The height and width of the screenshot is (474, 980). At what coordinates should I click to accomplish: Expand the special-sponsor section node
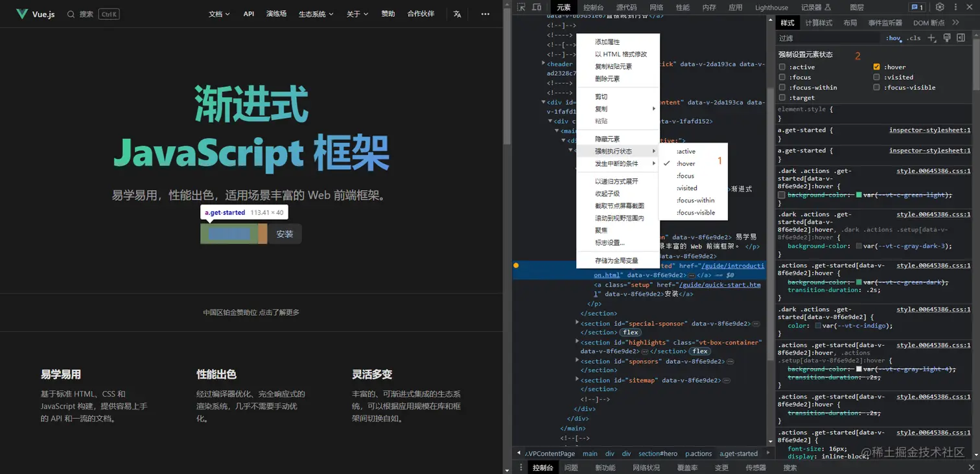577,323
